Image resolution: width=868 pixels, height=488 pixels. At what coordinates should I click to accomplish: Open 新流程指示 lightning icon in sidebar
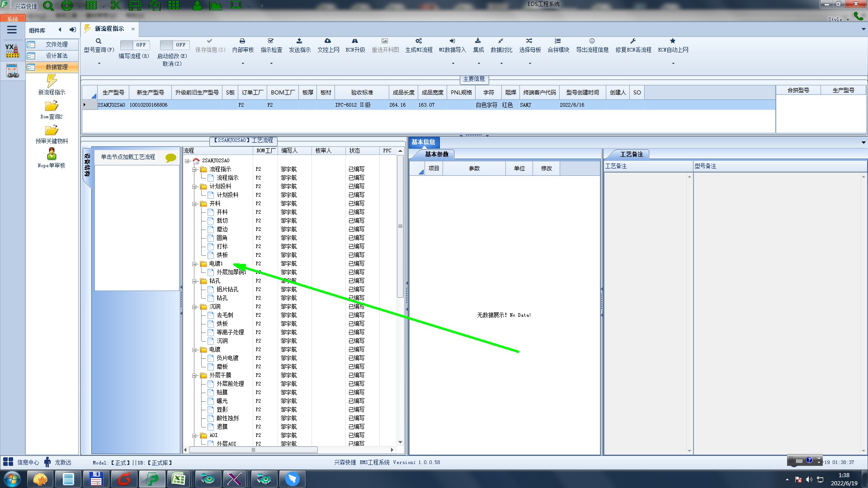52,81
